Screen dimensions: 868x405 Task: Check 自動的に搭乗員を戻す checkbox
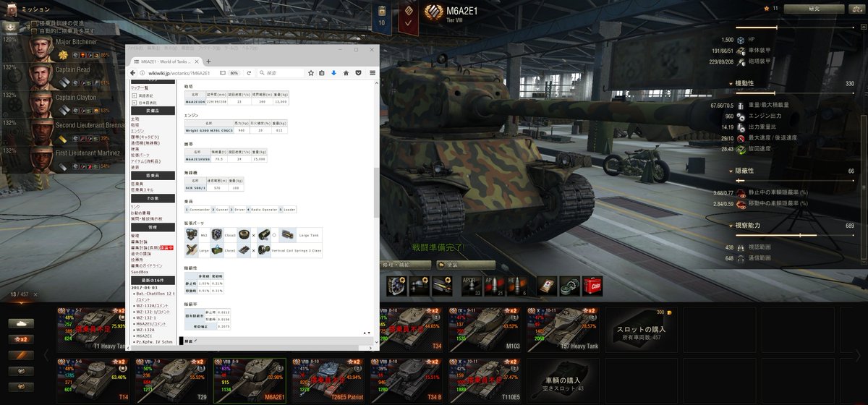(35, 31)
